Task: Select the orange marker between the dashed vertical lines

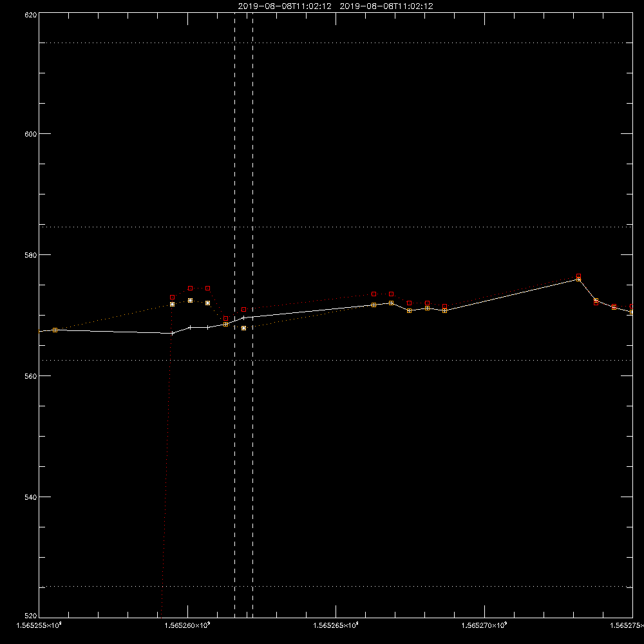Action: pos(244,328)
